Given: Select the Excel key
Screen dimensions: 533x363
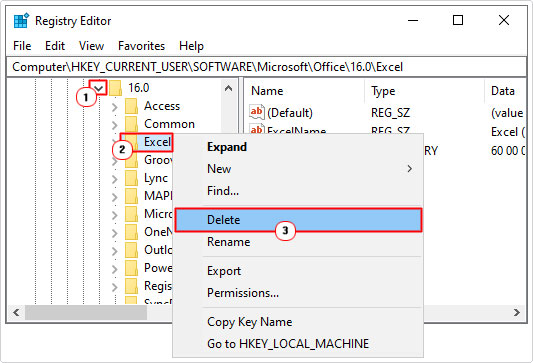Looking at the screenshot, I should point(157,142).
